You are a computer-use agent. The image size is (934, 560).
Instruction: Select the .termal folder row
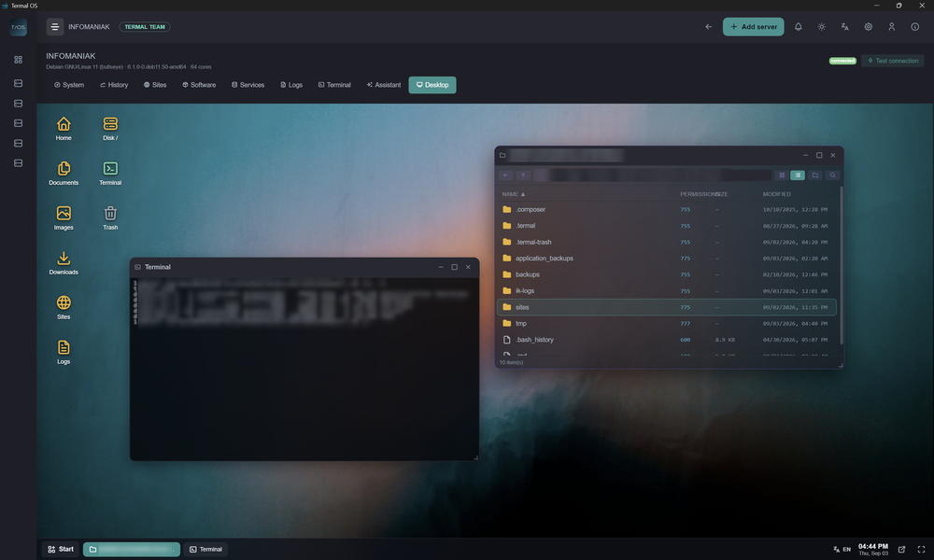coord(667,226)
